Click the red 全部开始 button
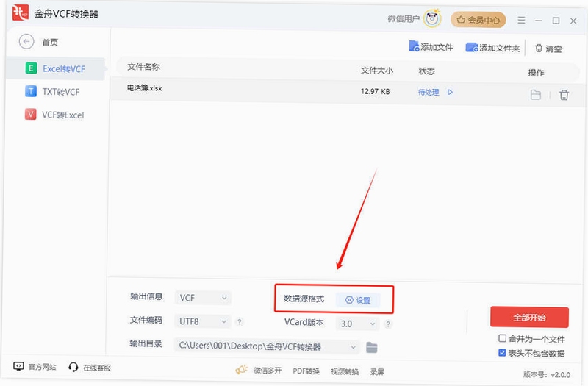 pyautogui.click(x=529, y=318)
